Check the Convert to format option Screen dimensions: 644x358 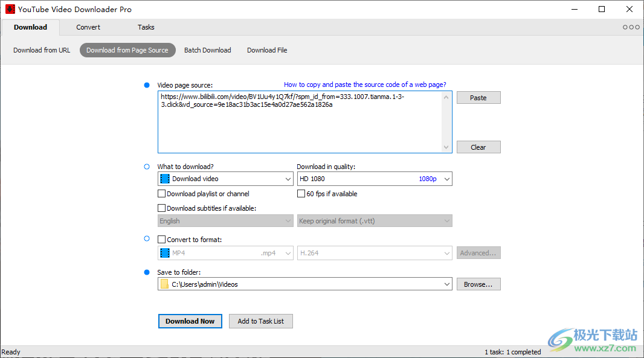point(162,239)
